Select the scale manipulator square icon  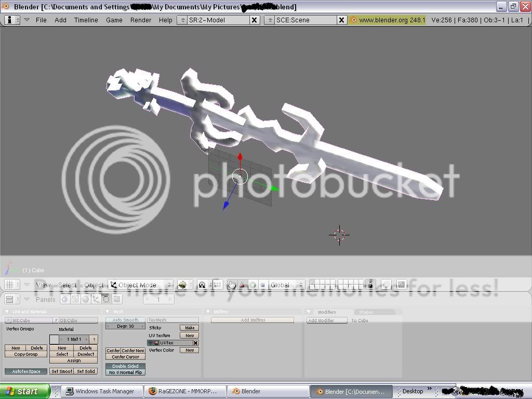point(262,285)
